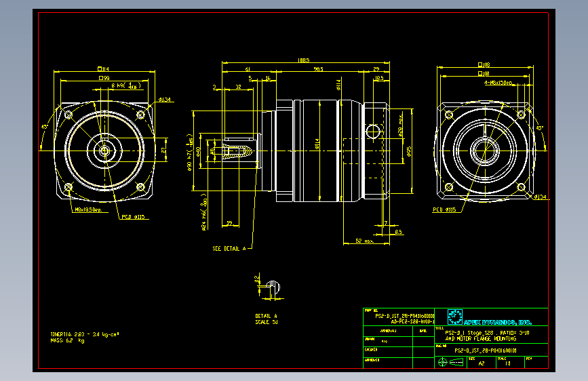This screenshot has height=381, width=588.
Task: Select the 98.5 body length dimension
Action: point(318,69)
